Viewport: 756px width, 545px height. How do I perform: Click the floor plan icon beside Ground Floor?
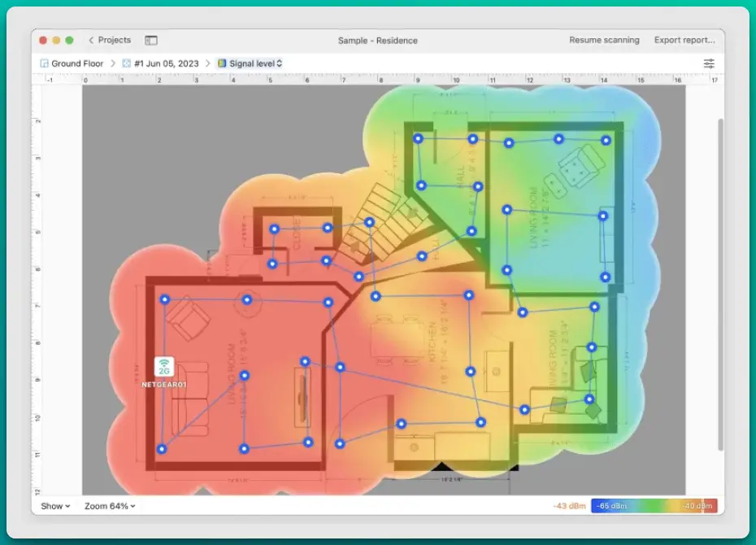pos(45,63)
